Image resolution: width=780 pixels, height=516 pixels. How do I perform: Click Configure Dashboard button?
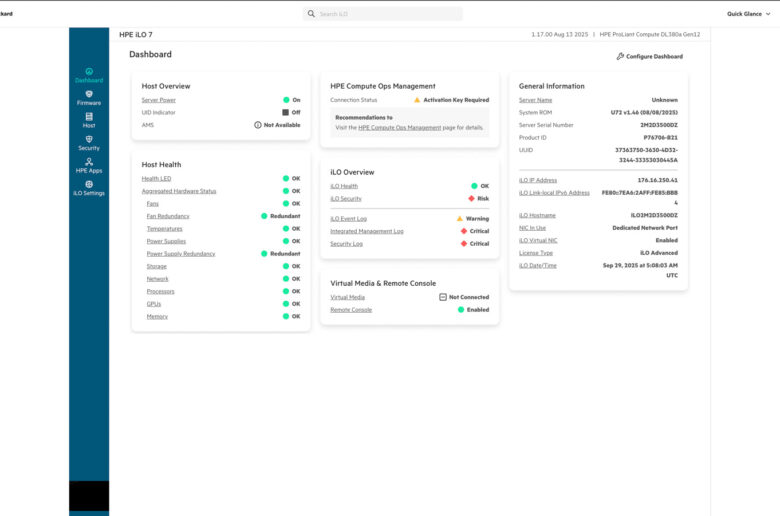tap(650, 57)
